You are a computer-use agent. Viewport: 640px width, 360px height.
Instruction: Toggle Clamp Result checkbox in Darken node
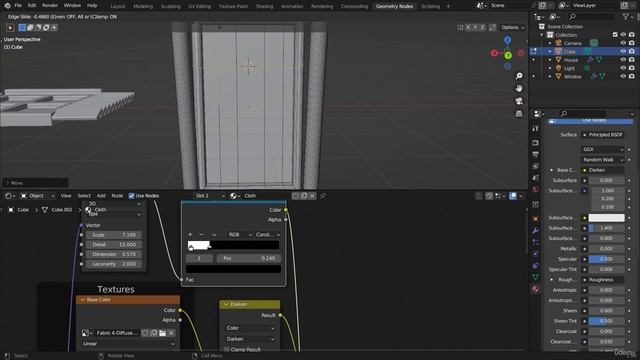pos(227,349)
